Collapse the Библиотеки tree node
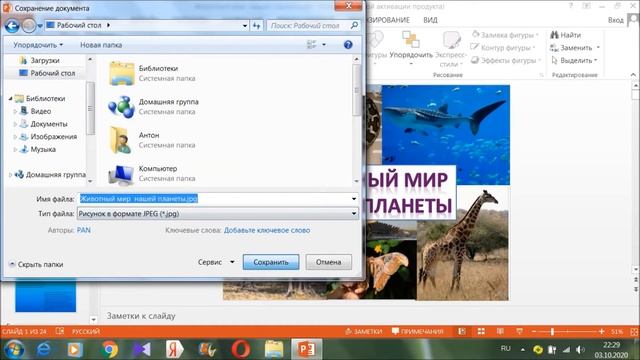This screenshot has width=640, height=360. pyautogui.click(x=10, y=98)
